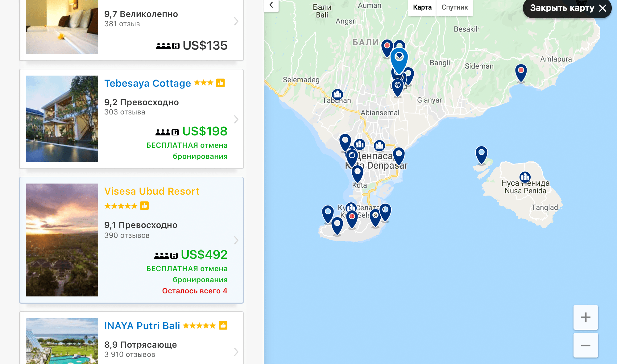Screen dimensions: 617x364
Task: Select the hotel pin on Nusa Lembongan island
Action: (481, 155)
